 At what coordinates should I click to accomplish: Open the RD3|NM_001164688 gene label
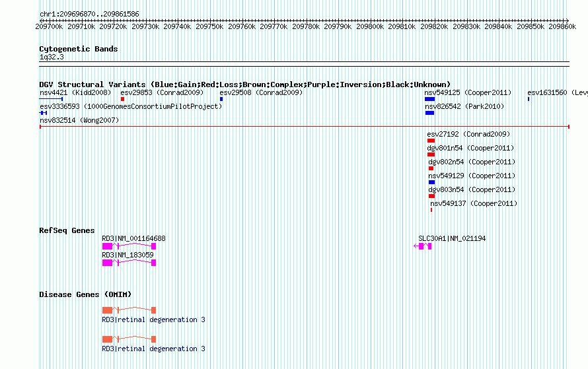[x=134, y=238]
